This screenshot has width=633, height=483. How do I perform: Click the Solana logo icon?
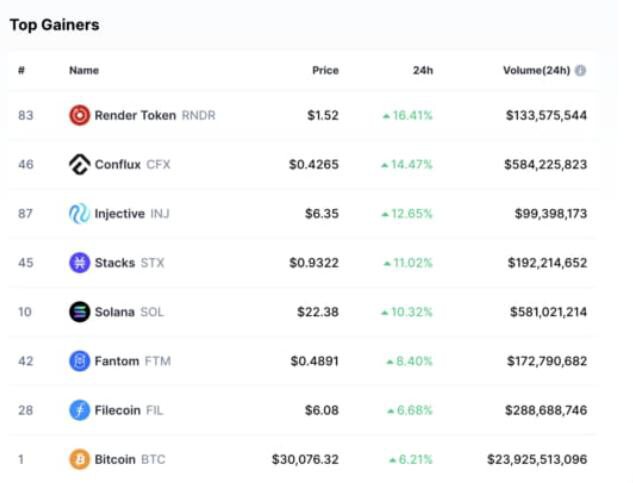point(79,312)
